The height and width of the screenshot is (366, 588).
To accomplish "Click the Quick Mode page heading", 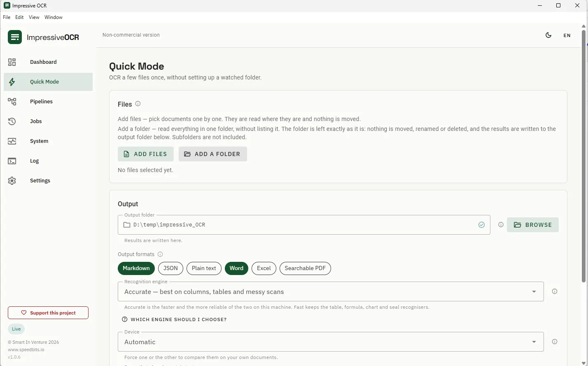I will pyautogui.click(x=137, y=66).
